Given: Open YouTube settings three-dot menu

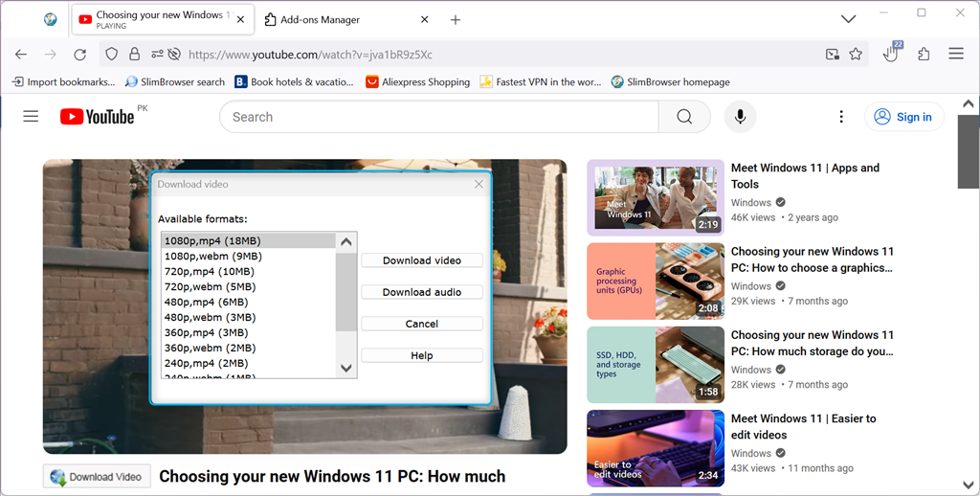Looking at the screenshot, I should [x=841, y=117].
